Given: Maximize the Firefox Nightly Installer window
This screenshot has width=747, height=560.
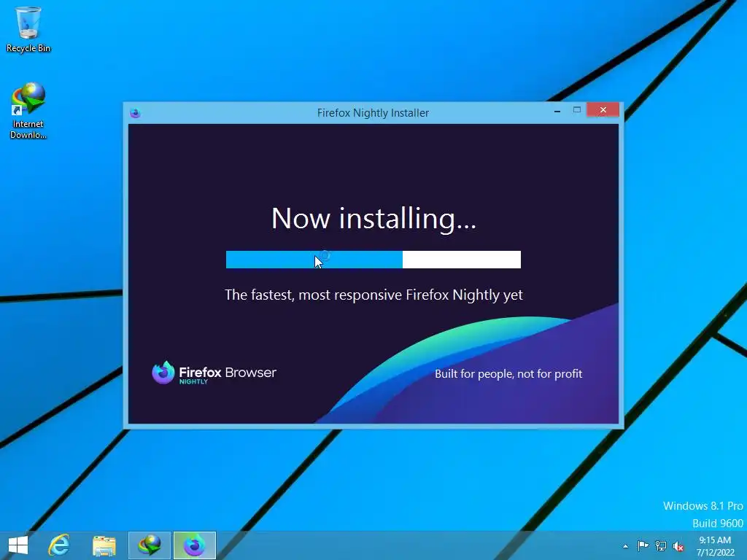Looking at the screenshot, I should [577, 110].
